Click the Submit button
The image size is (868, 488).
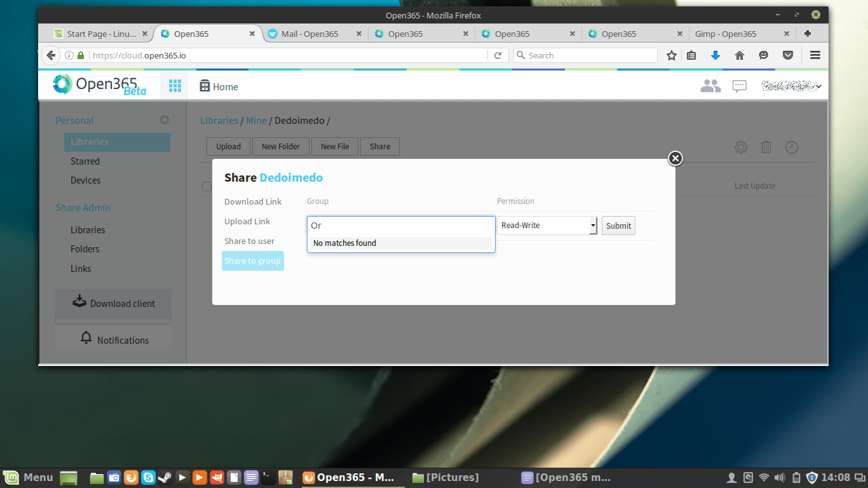[618, 226]
